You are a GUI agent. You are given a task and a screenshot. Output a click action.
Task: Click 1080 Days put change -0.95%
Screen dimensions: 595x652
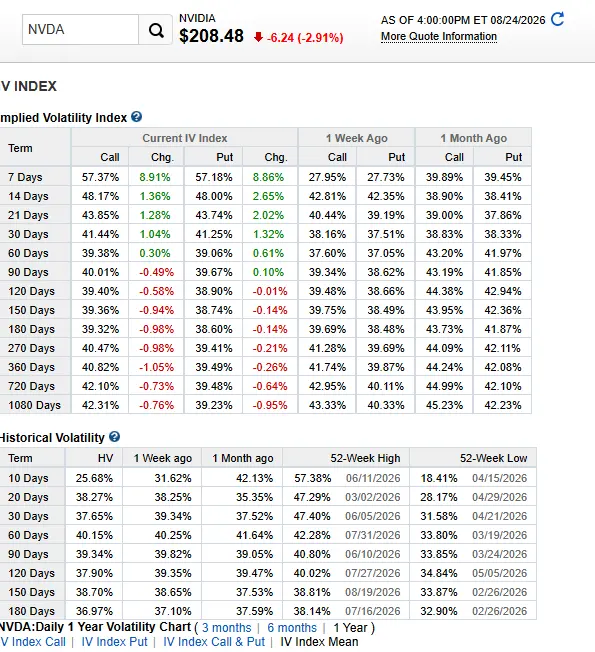(270, 405)
